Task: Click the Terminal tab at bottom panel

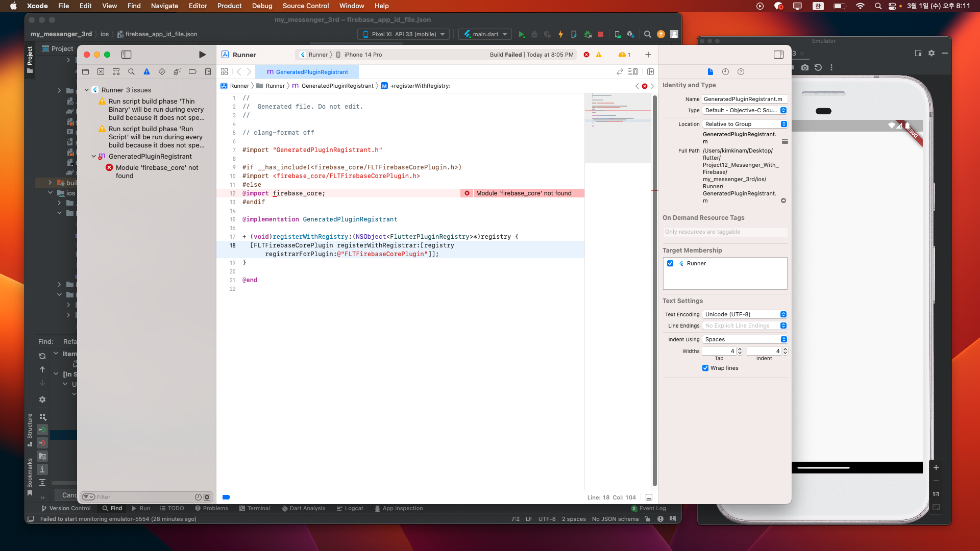Action: point(258,508)
